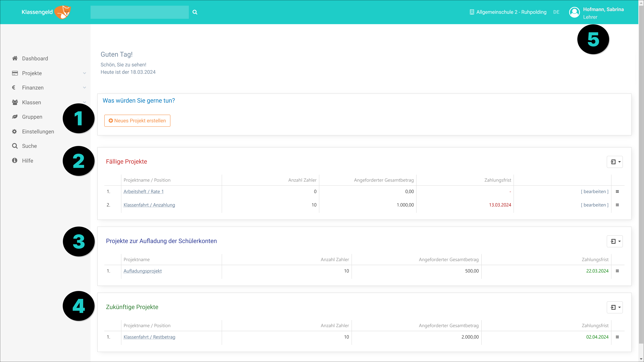
Task: Click due date 02.04.2024
Action: [x=597, y=337]
